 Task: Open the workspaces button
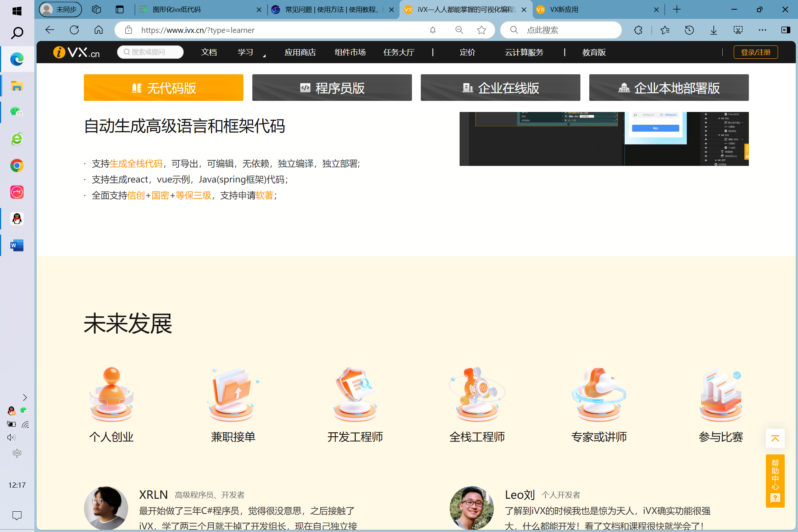(96, 10)
